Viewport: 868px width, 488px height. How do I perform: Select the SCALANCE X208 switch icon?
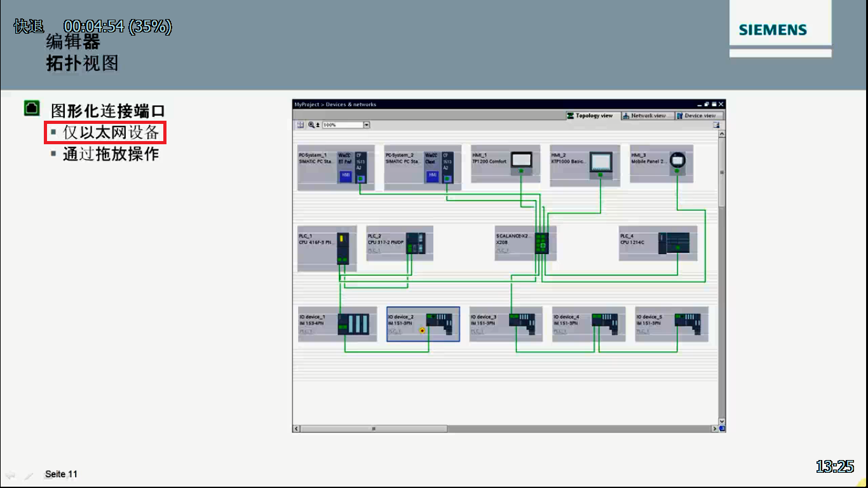pos(541,242)
